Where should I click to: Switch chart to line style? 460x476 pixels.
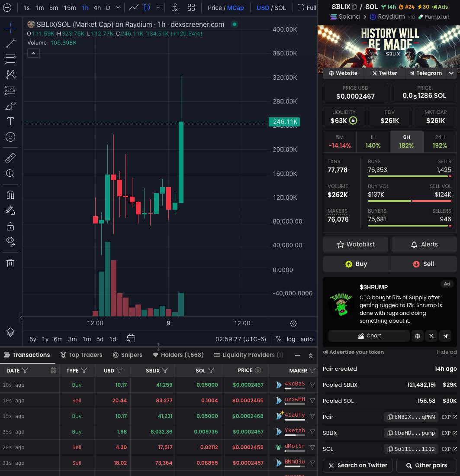[134, 8]
